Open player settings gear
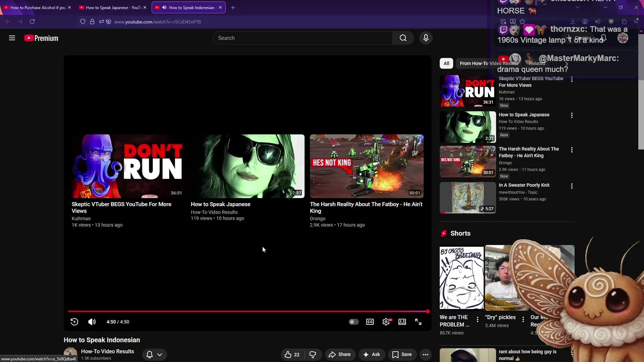This screenshot has height=362, width=644. 386,322
